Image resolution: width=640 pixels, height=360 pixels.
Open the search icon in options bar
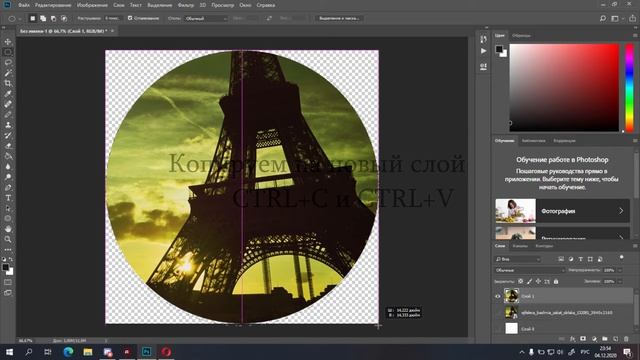(603, 18)
